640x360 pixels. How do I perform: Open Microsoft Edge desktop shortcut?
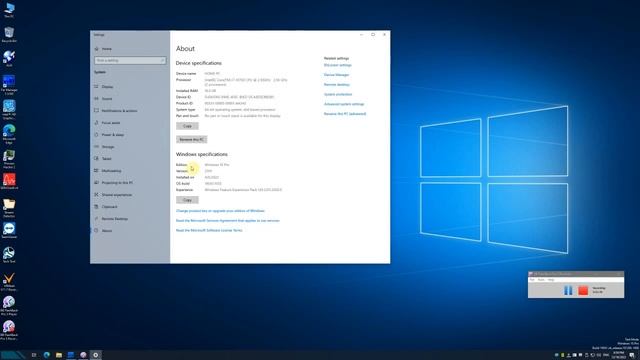coord(9,134)
